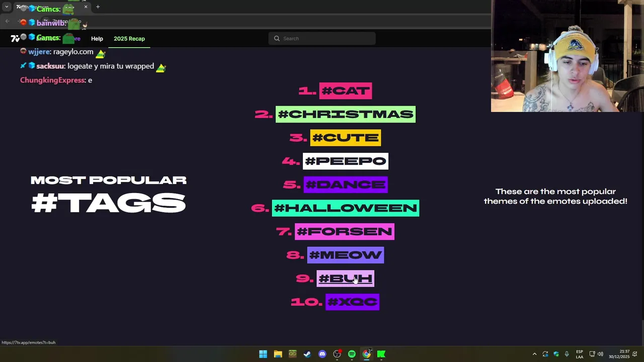Open the #MEOW tag link
The image size is (644, 362).
click(x=346, y=255)
